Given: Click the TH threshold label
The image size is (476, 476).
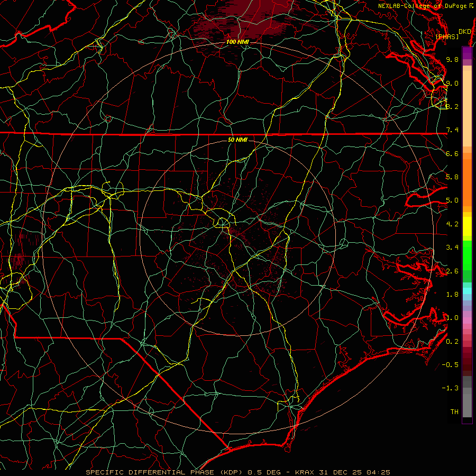Looking at the screenshot, I should point(454,412).
